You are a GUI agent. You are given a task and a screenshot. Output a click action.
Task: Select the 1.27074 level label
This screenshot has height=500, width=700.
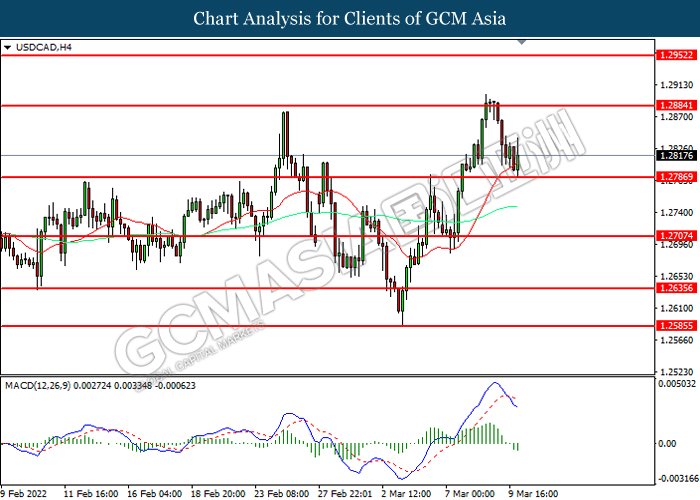point(677,236)
